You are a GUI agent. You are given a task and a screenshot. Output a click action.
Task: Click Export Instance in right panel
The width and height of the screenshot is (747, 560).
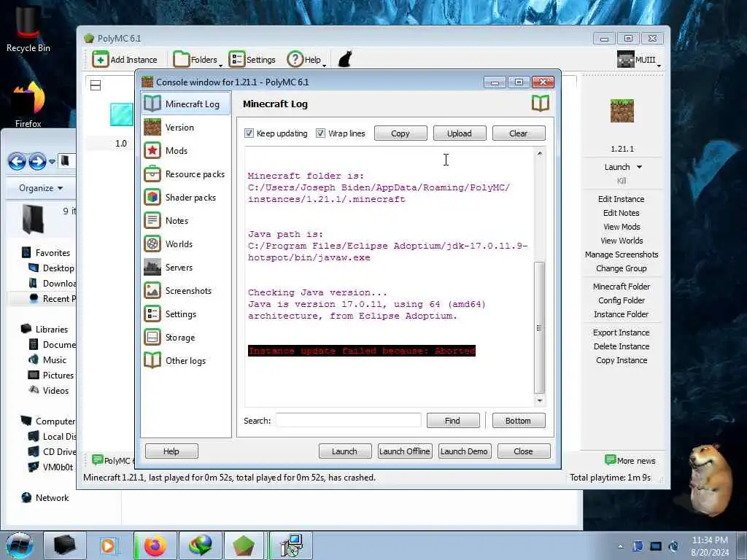pos(622,332)
